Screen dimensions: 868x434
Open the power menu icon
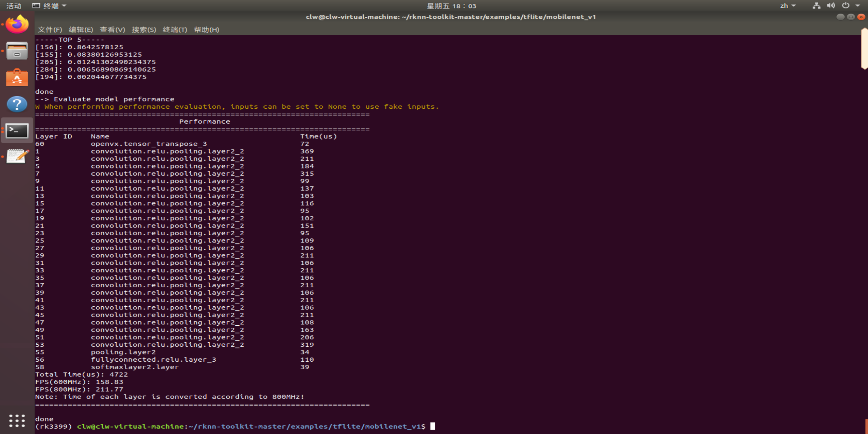846,5
